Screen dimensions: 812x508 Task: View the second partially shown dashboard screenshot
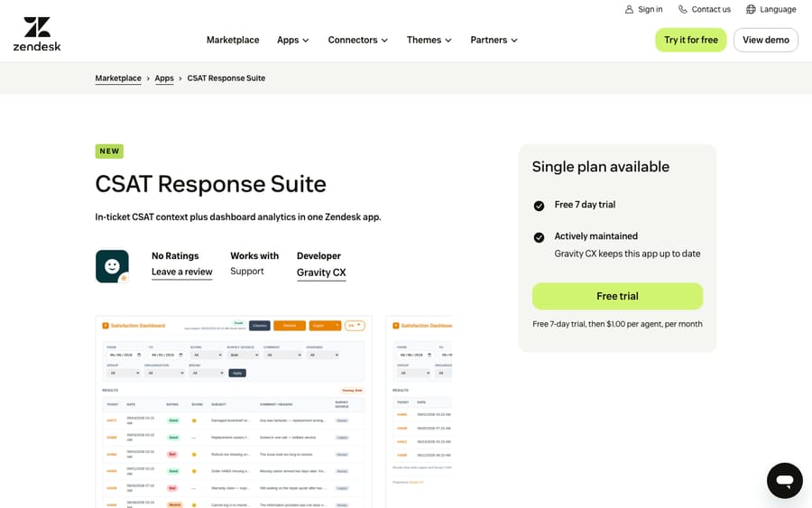(x=419, y=411)
